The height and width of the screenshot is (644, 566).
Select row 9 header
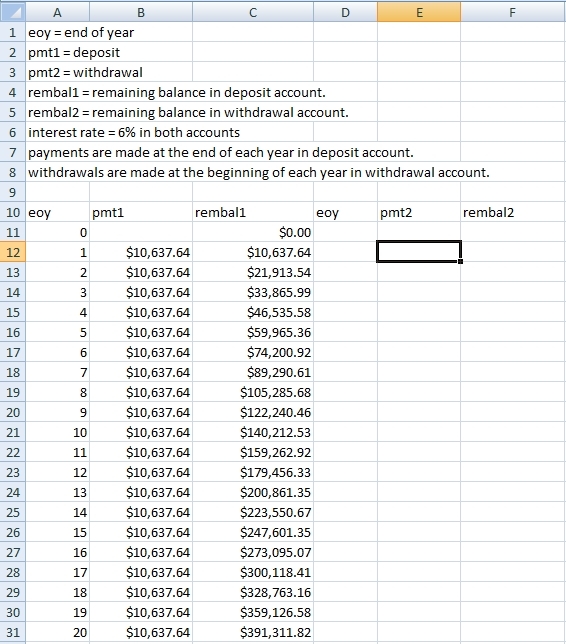[13, 192]
